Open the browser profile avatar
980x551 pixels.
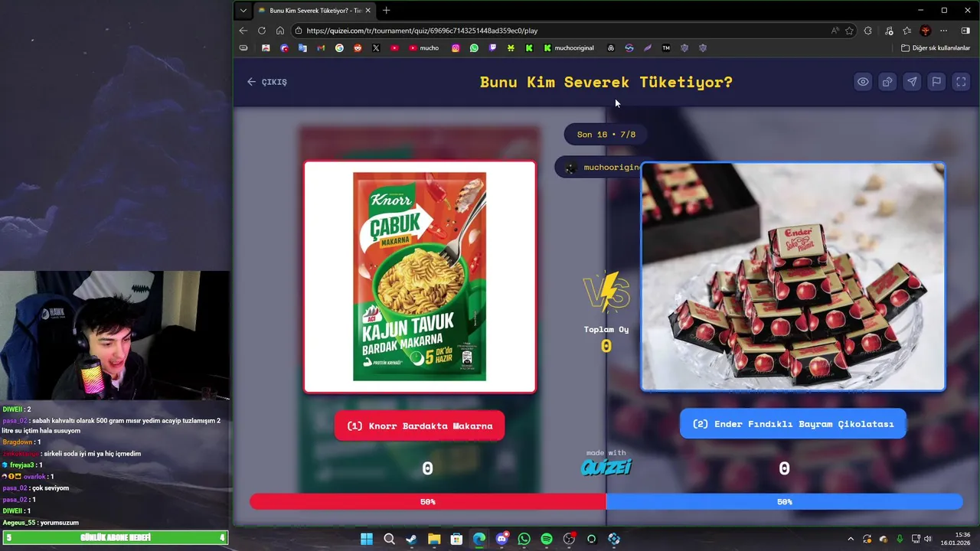click(x=926, y=31)
